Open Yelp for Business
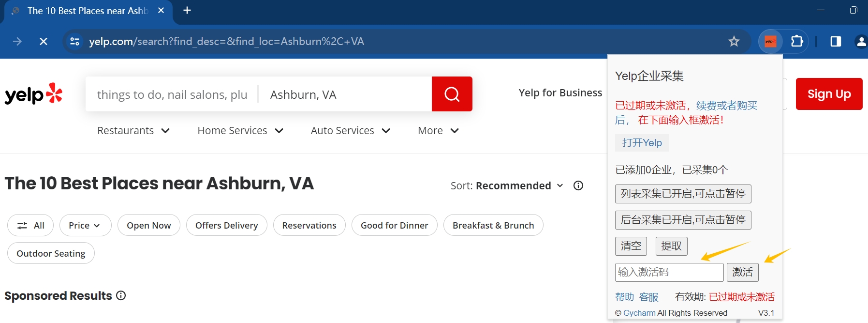Image resolution: width=868 pixels, height=323 pixels. [x=560, y=92]
